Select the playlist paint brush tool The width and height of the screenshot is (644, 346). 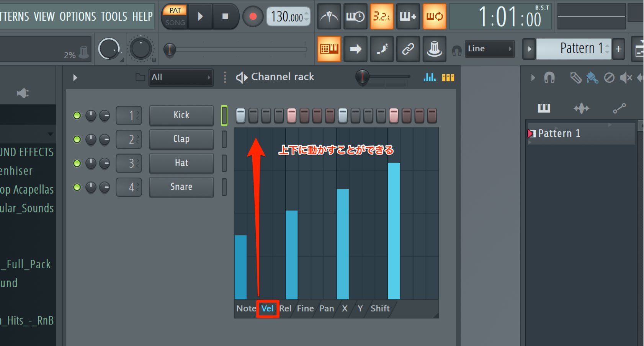point(592,78)
